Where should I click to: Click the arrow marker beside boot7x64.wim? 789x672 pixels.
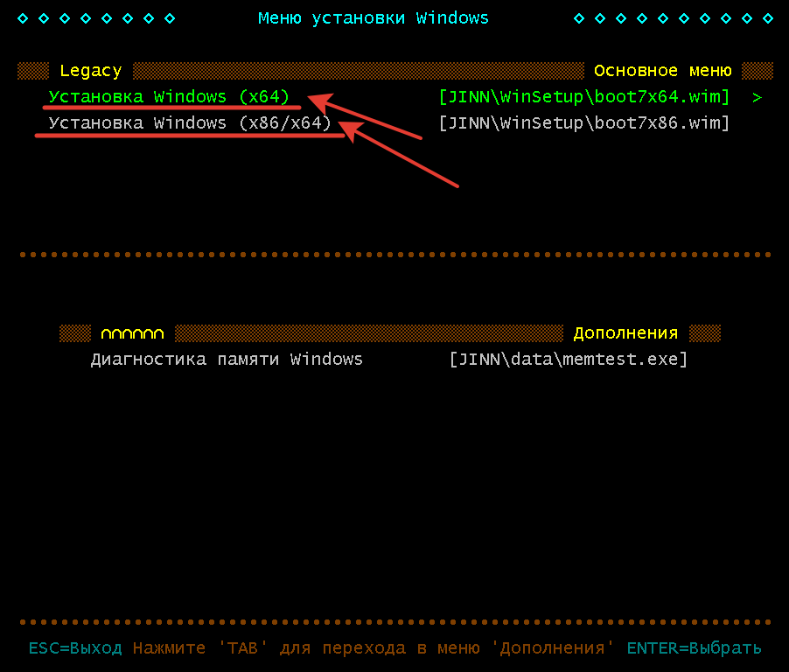[x=757, y=97]
